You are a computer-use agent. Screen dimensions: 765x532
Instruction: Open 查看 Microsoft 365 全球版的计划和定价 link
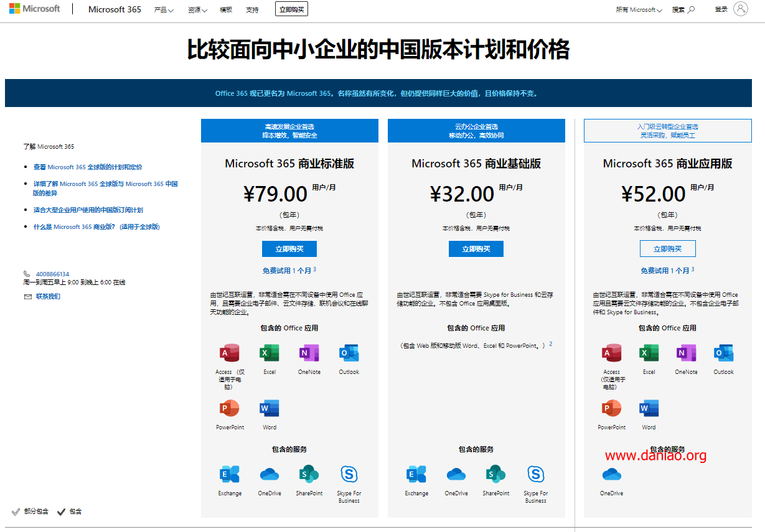click(88, 167)
